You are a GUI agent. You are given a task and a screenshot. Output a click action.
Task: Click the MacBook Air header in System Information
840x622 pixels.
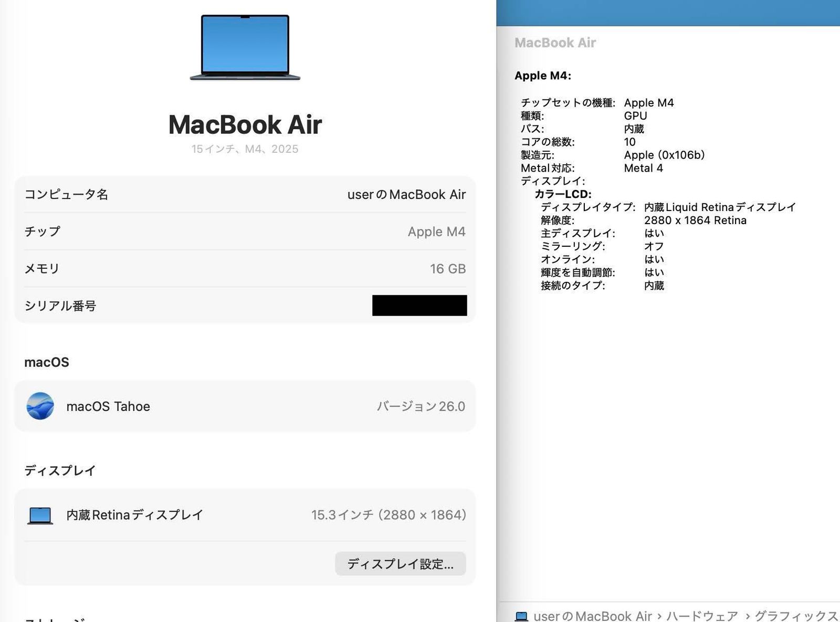(x=555, y=43)
